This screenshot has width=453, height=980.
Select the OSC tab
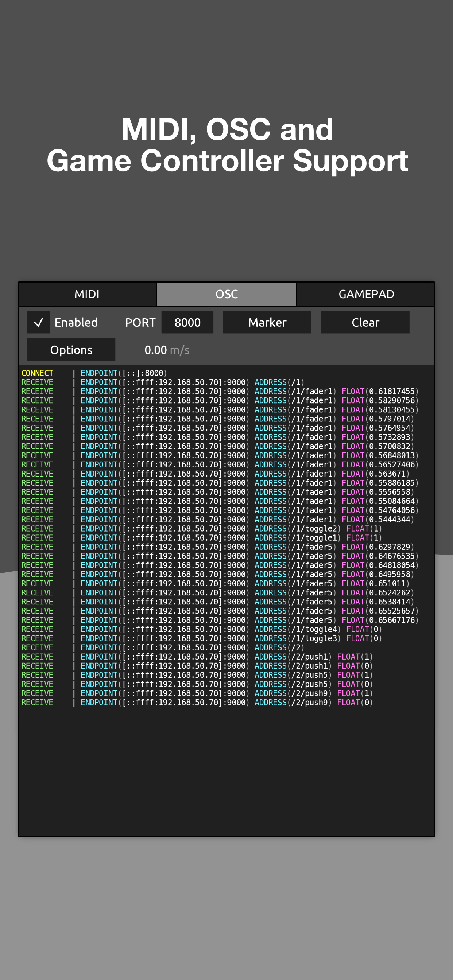(x=226, y=294)
